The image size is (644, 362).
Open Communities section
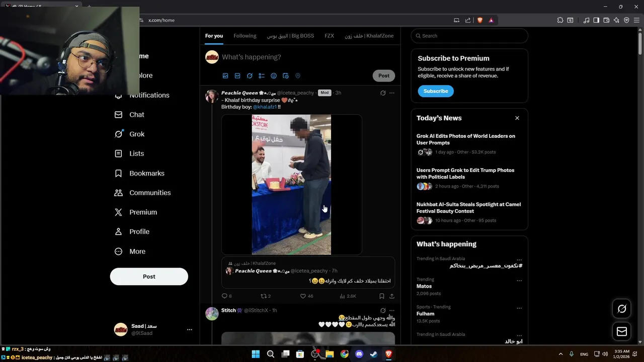pyautogui.click(x=143, y=193)
